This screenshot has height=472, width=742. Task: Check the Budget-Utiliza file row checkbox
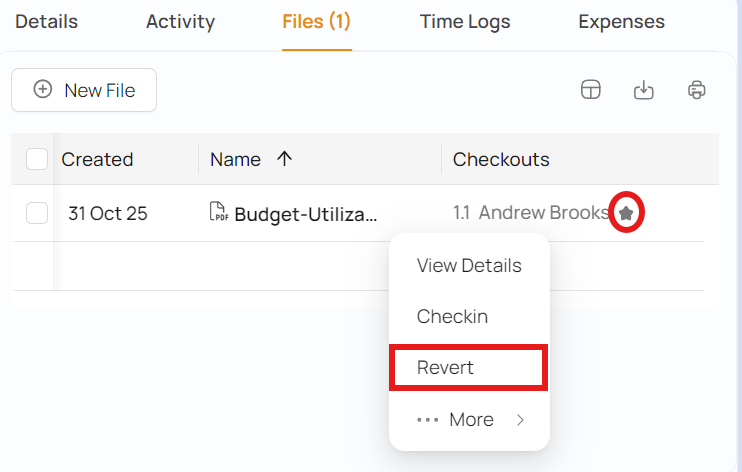[x=37, y=213]
